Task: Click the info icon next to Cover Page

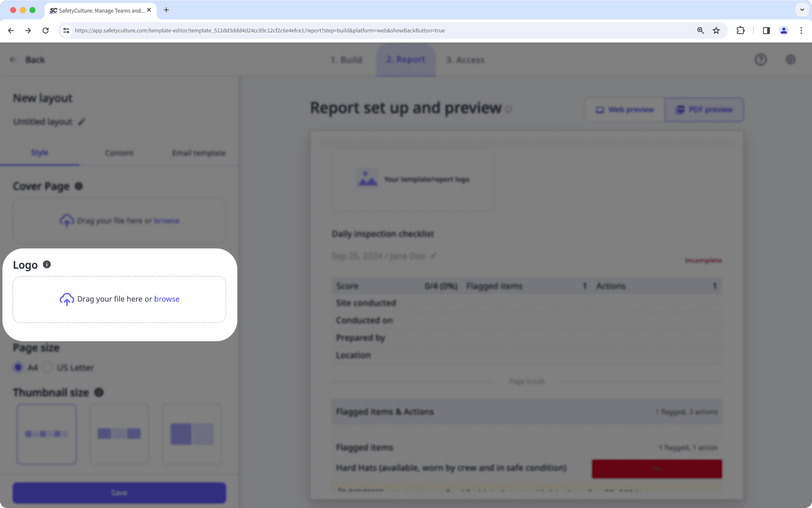Action: pos(79,186)
